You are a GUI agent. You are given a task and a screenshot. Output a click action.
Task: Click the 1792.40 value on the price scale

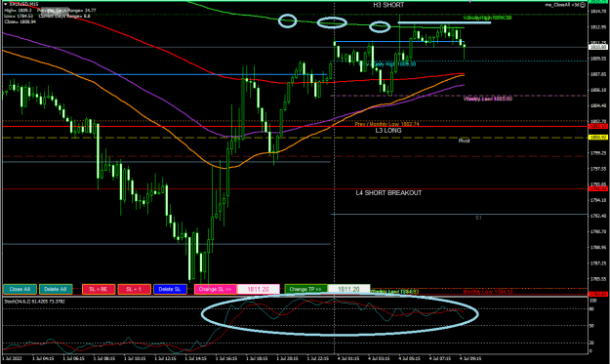[x=598, y=216]
